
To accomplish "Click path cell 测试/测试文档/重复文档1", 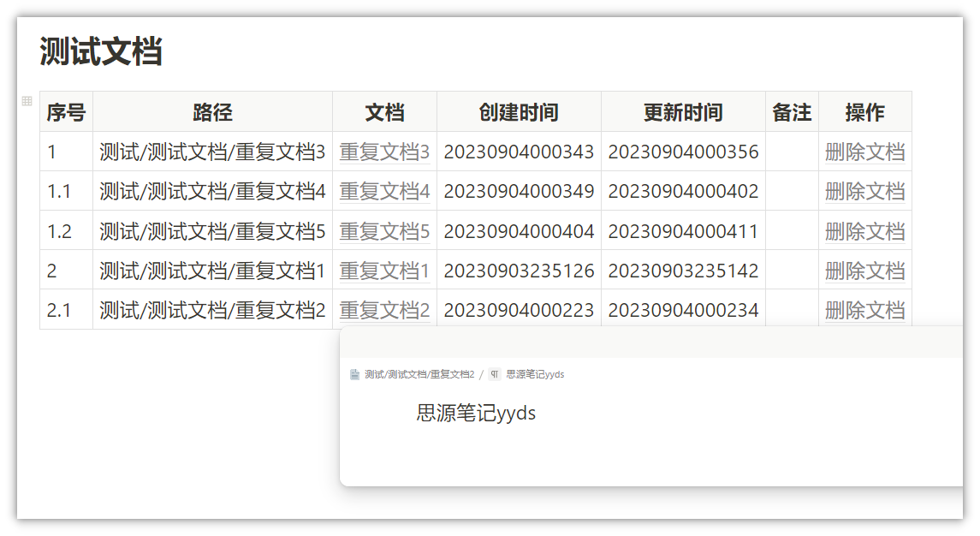I will point(212,271).
